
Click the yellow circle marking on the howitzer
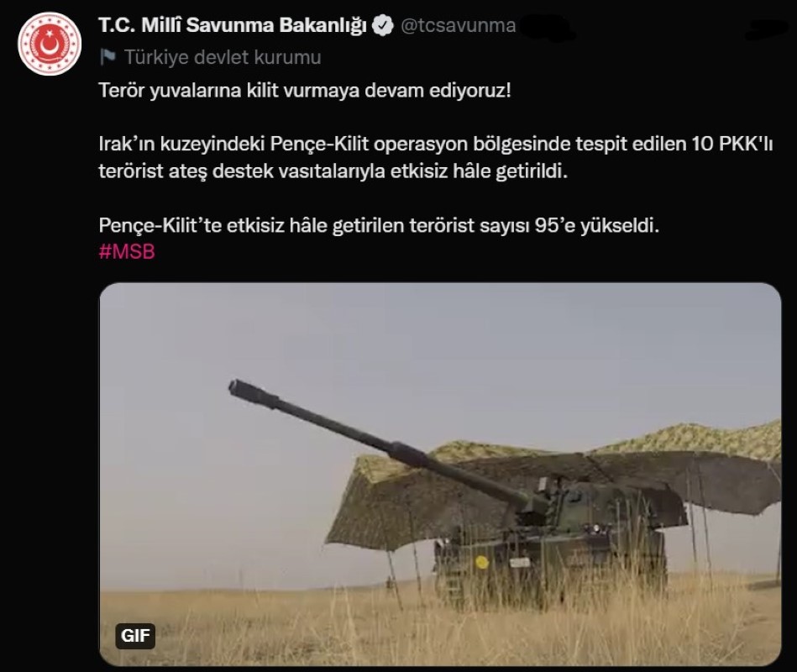click(481, 562)
